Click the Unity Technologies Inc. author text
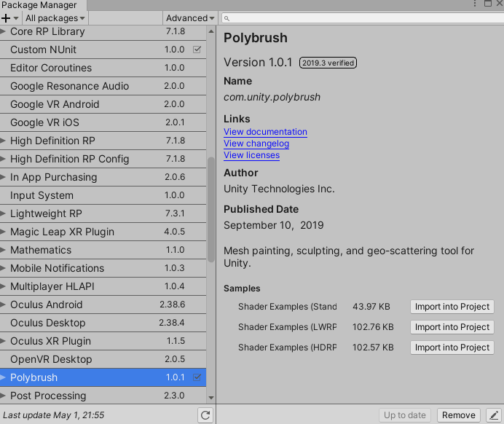504x424 pixels. point(279,189)
